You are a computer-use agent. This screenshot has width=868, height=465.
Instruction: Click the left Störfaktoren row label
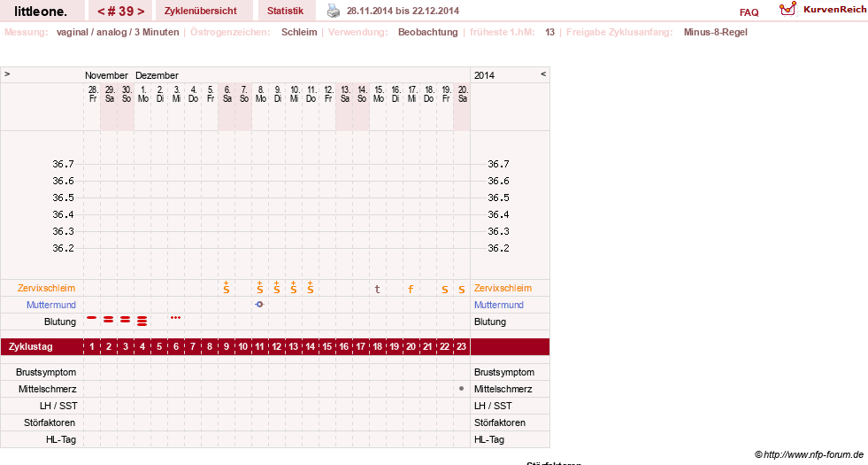point(50,422)
